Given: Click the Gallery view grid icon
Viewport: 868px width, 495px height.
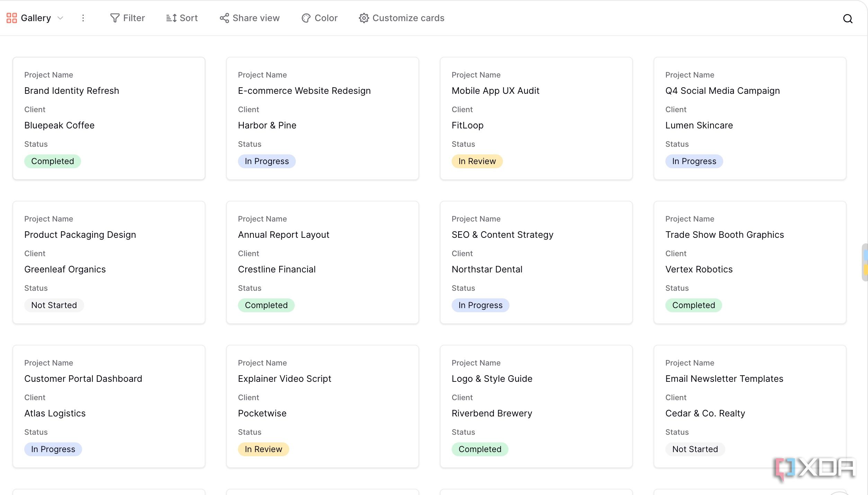Looking at the screenshot, I should [12, 18].
